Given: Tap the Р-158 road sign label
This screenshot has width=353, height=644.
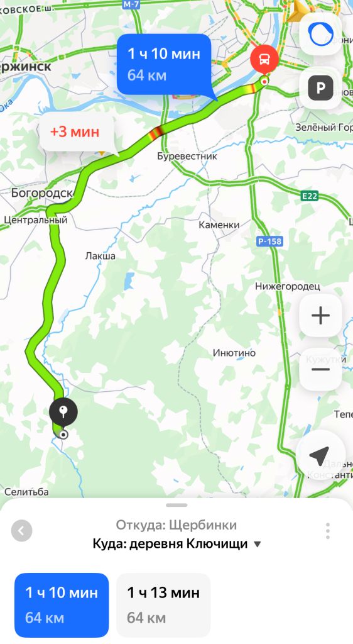Looking at the screenshot, I should tap(269, 241).
